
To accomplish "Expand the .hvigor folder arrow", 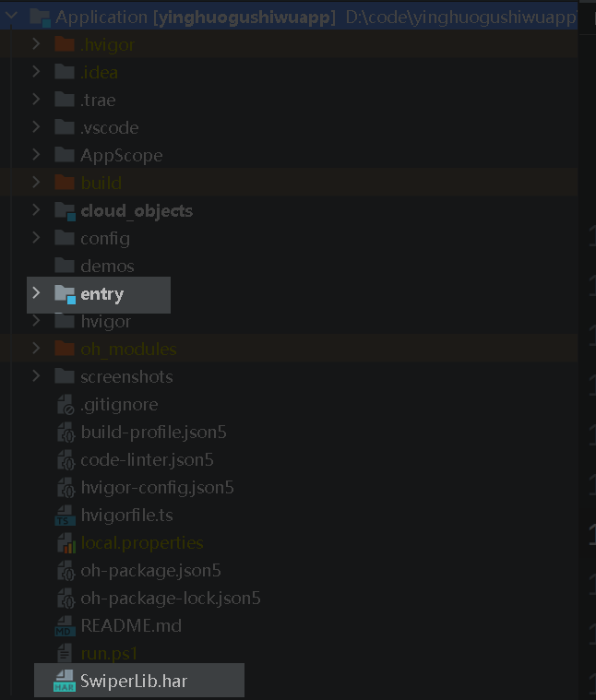I will click(x=36, y=44).
